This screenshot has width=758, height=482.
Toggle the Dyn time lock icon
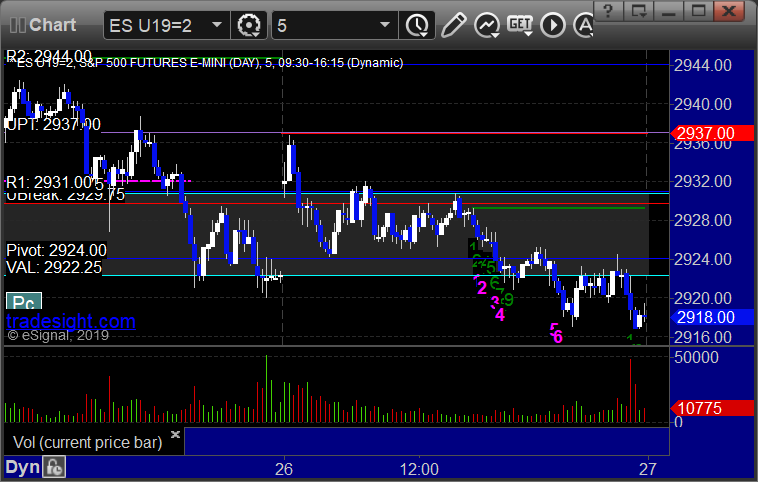click(54, 468)
